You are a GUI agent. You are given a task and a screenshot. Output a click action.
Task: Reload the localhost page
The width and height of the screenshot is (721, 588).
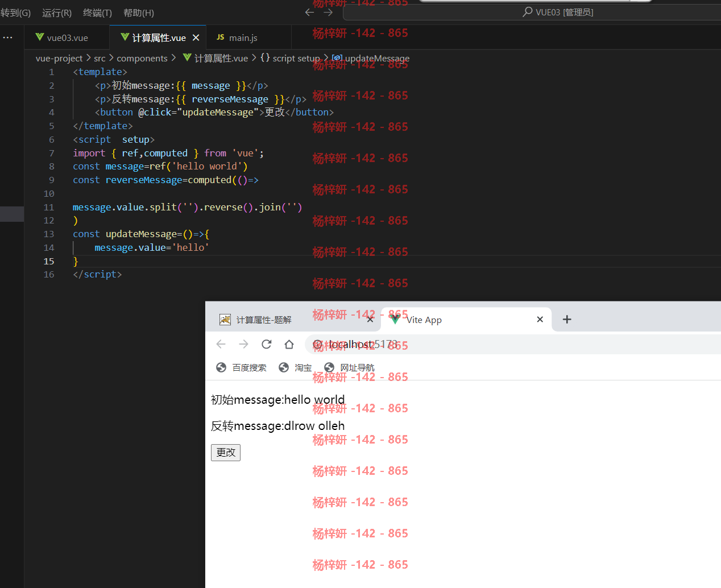point(266,344)
